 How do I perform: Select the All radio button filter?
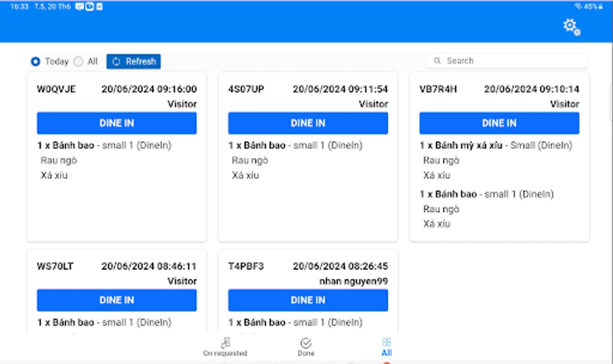click(x=78, y=61)
